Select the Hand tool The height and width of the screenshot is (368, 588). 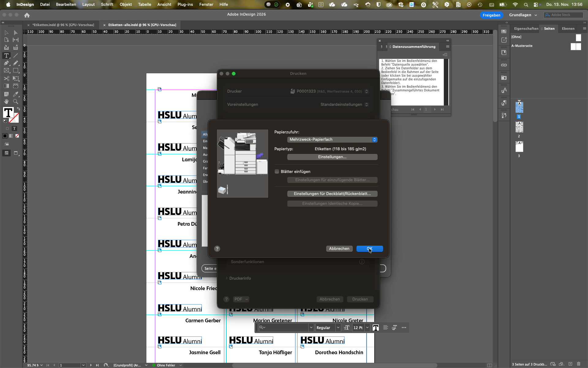[6, 102]
